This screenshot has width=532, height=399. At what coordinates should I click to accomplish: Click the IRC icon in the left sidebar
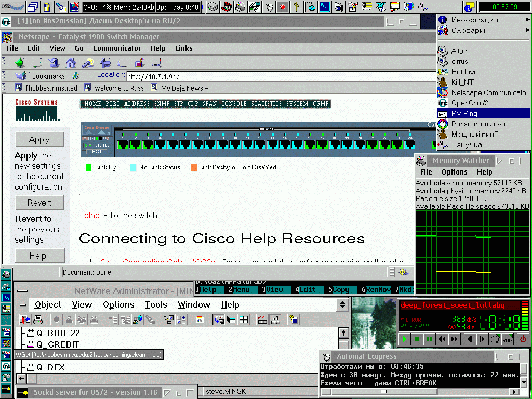coord(6,366)
